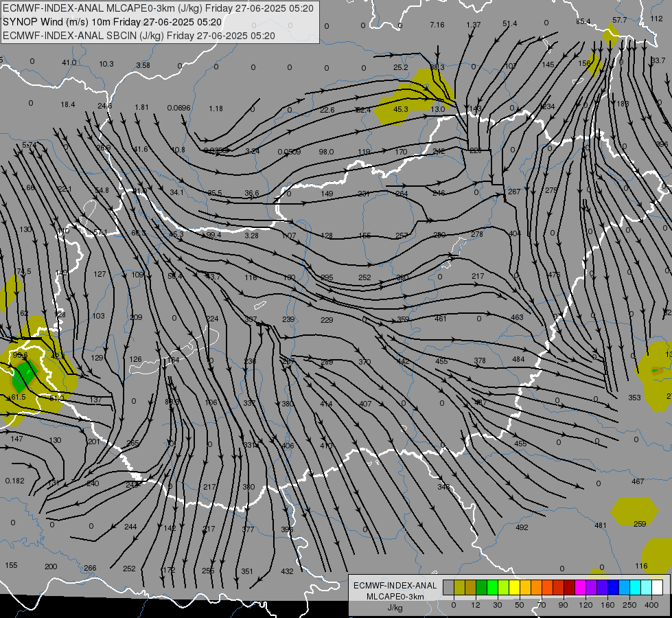Click the legend scale label 70
Screen dimensions: 672x618
coord(542,605)
